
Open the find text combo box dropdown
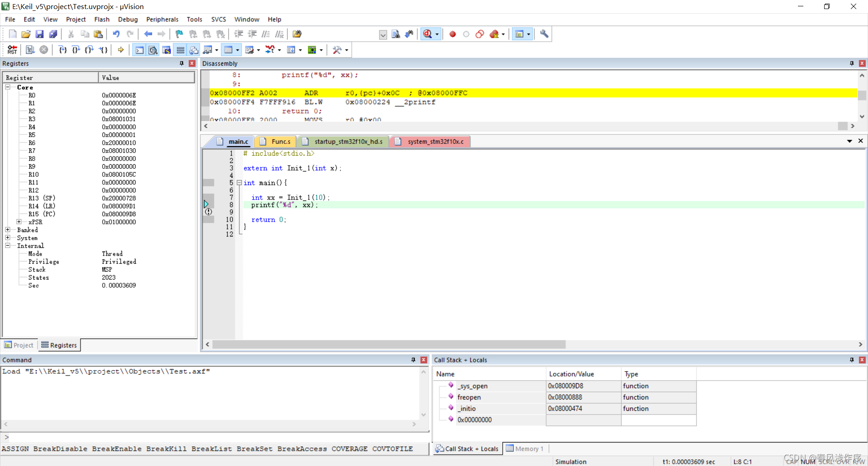click(383, 34)
